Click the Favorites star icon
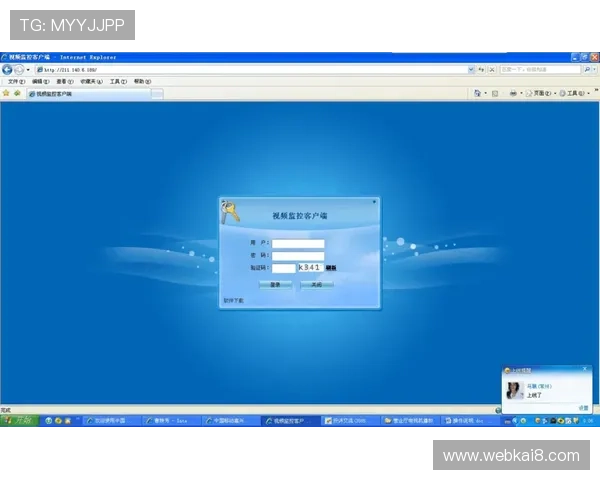The image size is (600, 480). coord(6,93)
